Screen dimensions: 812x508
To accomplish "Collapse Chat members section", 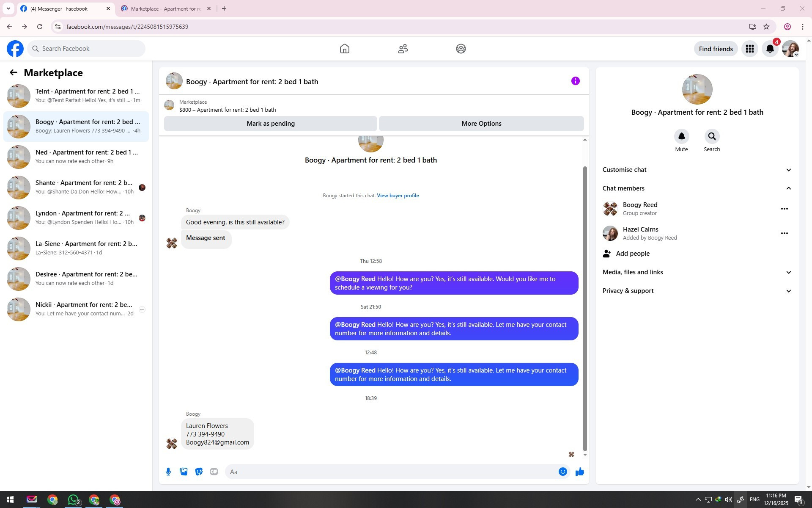I will [x=697, y=188].
